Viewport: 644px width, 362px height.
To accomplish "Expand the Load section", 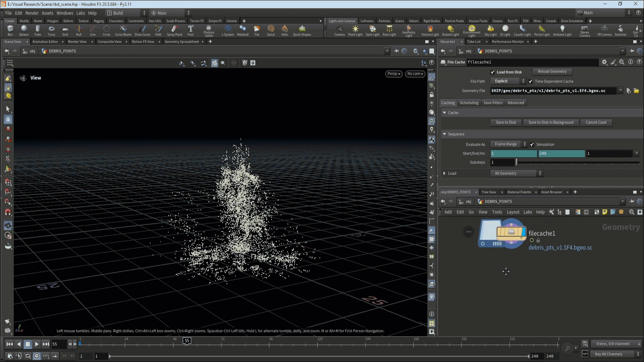I will point(444,173).
